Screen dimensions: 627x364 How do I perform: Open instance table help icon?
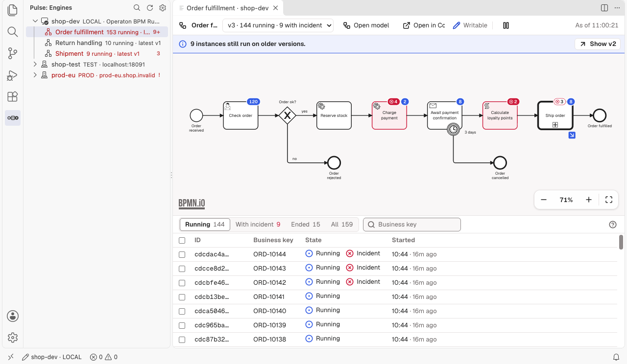612,225
